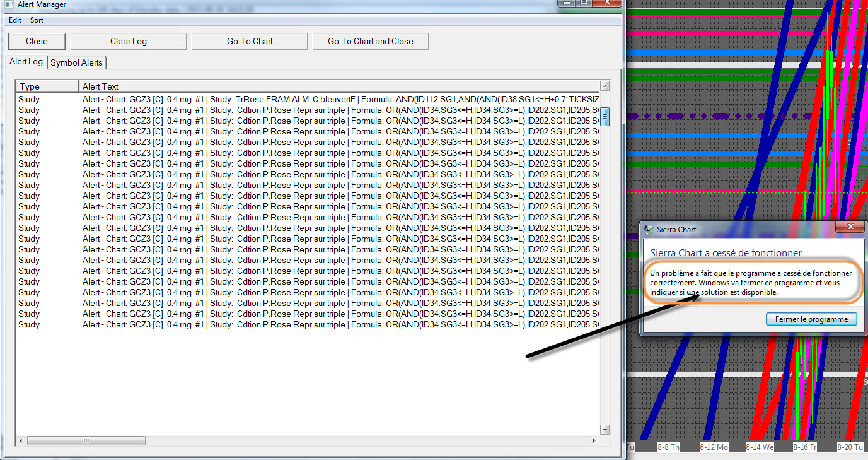The width and height of the screenshot is (868, 460).
Task: Click the Alert Manager title bar icon
Action: [x=8, y=4]
